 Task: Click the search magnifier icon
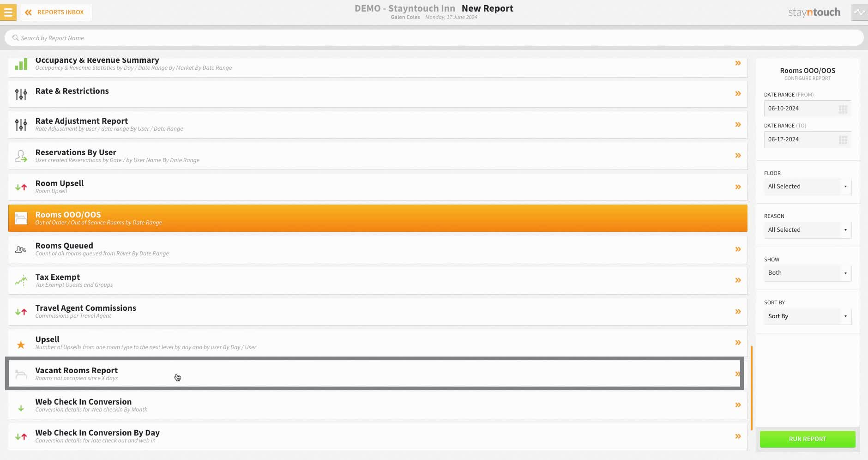point(15,38)
